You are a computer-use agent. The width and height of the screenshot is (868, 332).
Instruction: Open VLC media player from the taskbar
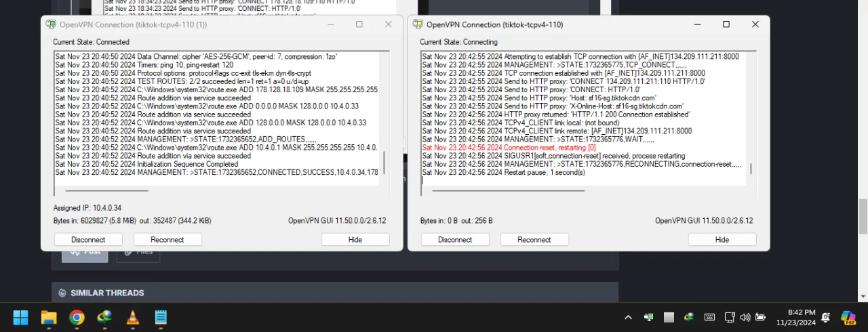133,317
